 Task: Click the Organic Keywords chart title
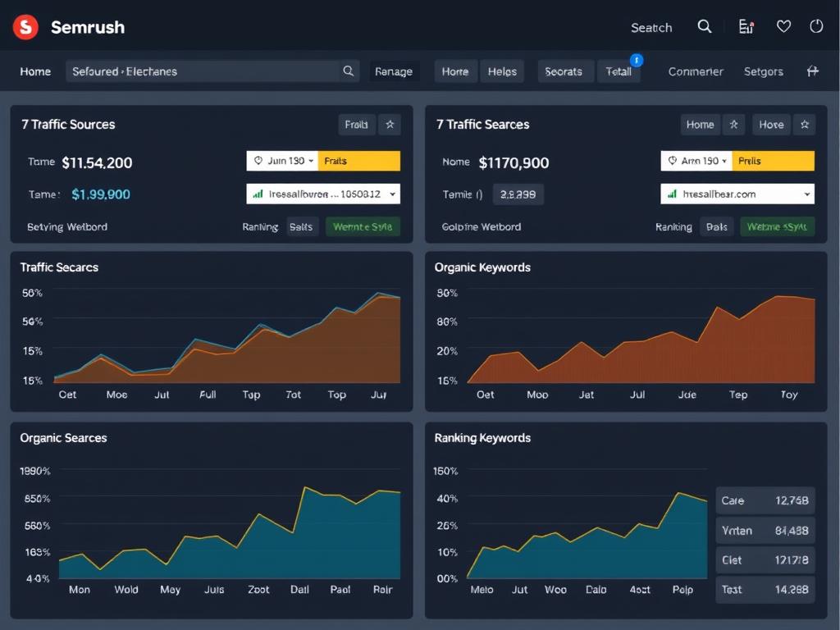click(x=482, y=267)
